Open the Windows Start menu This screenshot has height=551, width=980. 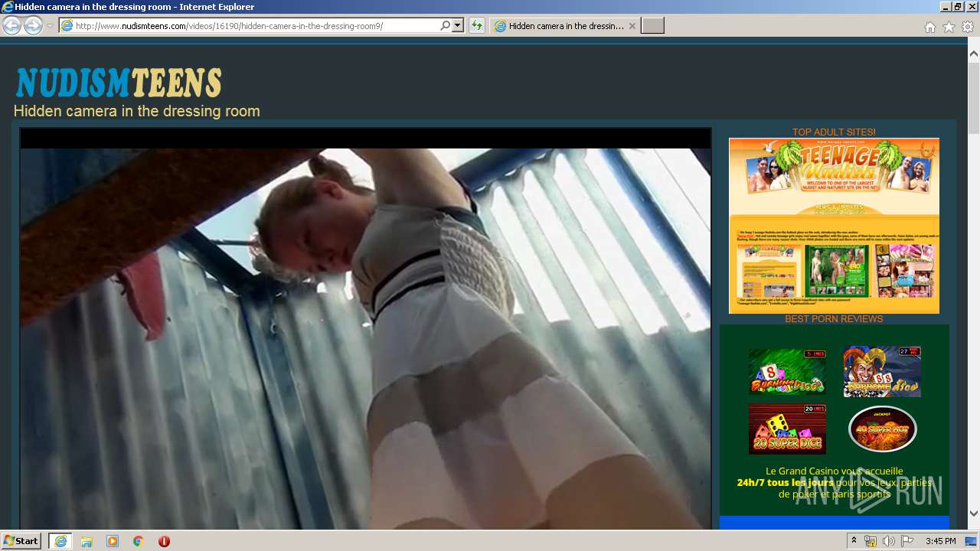[21, 541]
